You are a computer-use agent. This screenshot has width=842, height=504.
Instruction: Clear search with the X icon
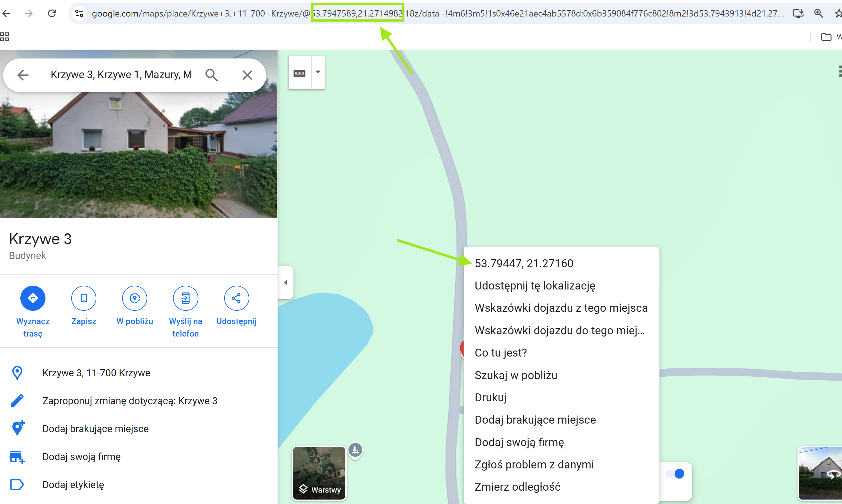pyautogui.click(x=247, y=75)
